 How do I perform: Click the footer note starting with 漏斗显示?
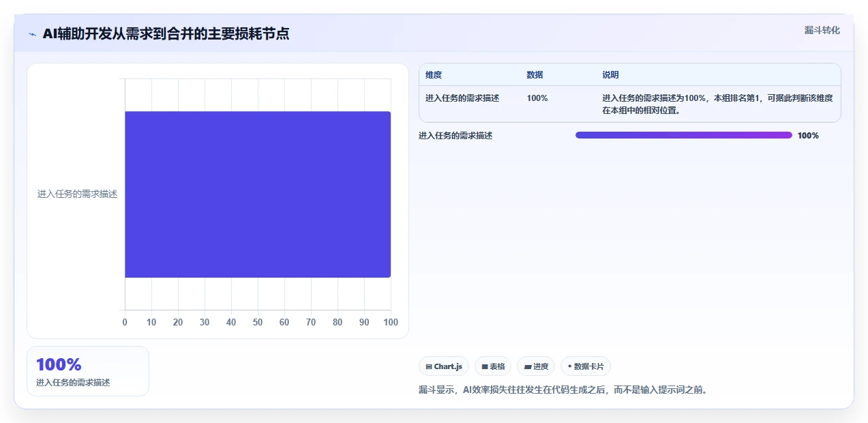[563, 390]
